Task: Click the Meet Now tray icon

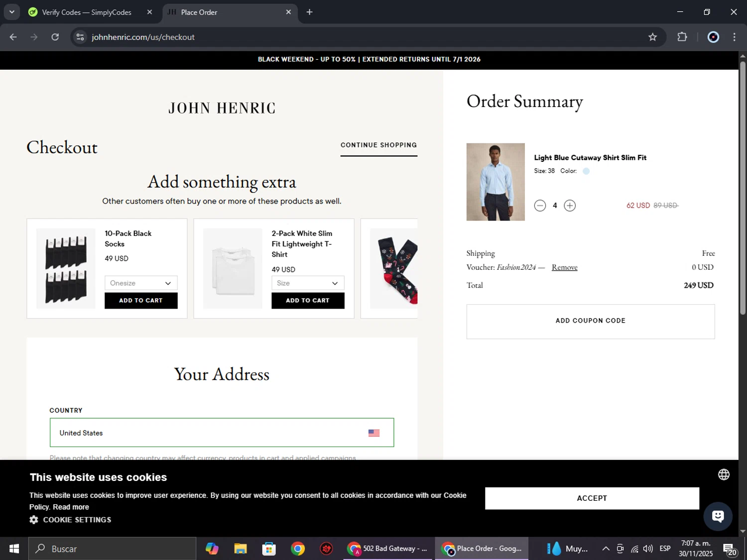Action: coord(620,549)
